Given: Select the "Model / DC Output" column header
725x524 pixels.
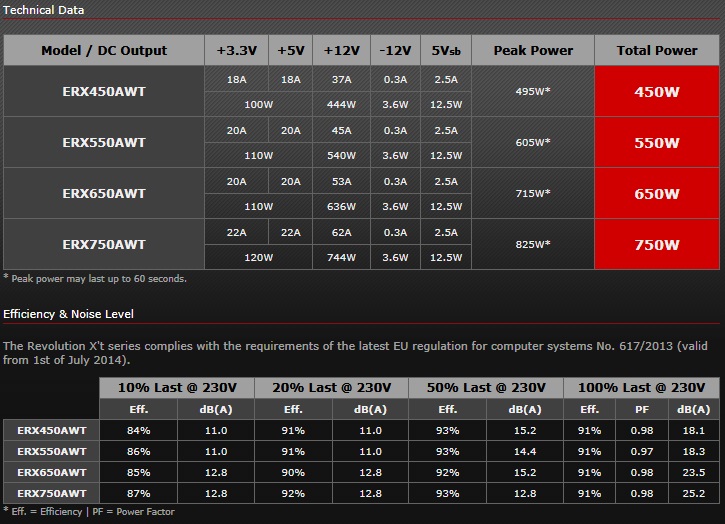Looking at the screenshot, I should click(x=104, y=50).
